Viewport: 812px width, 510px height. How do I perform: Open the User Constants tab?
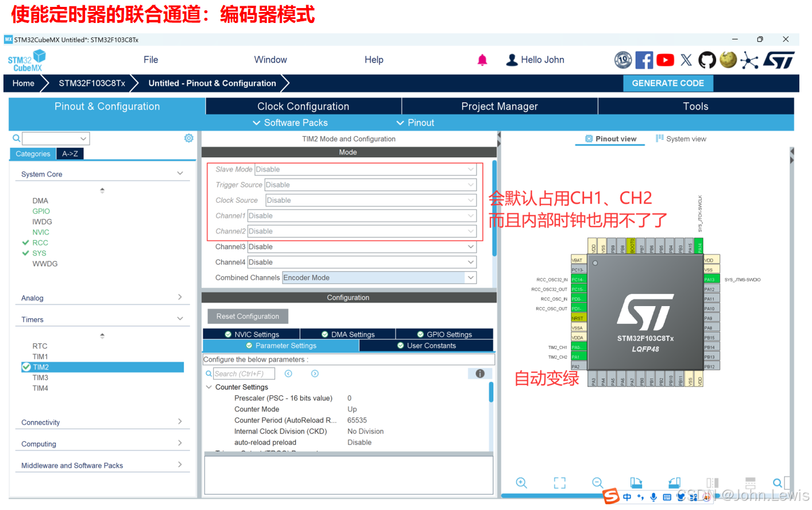click(x=426, y=346)
